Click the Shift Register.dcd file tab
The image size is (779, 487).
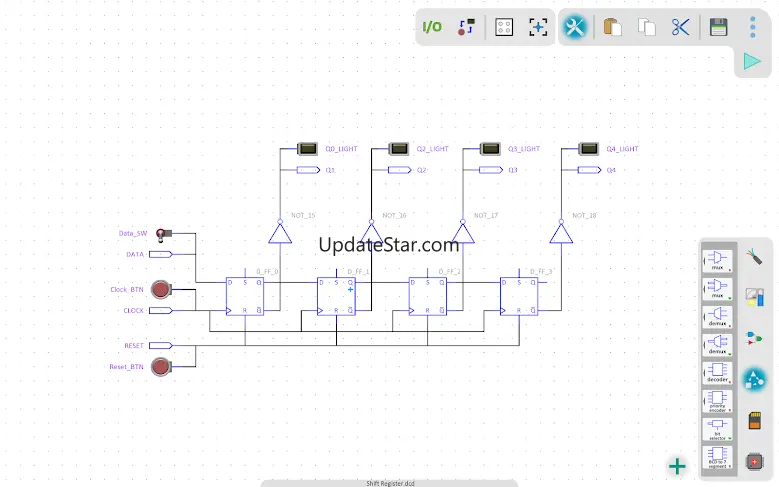pyautogui.click(x=390, y=483)
